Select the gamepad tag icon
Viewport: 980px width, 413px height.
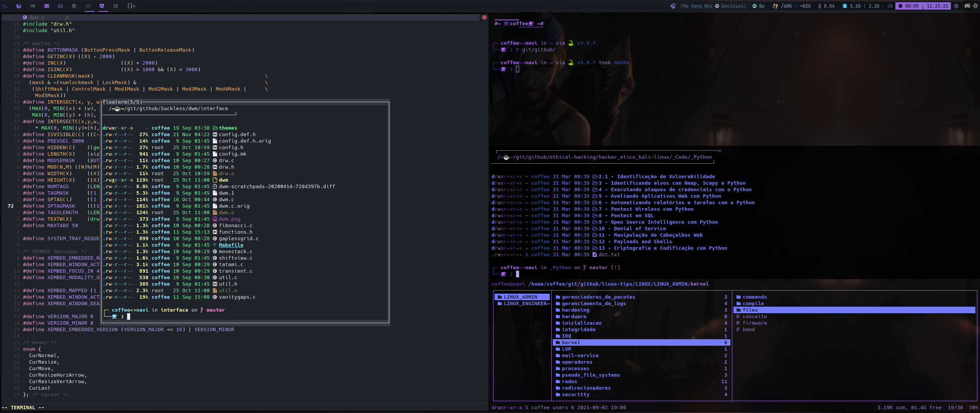(33, 6)
